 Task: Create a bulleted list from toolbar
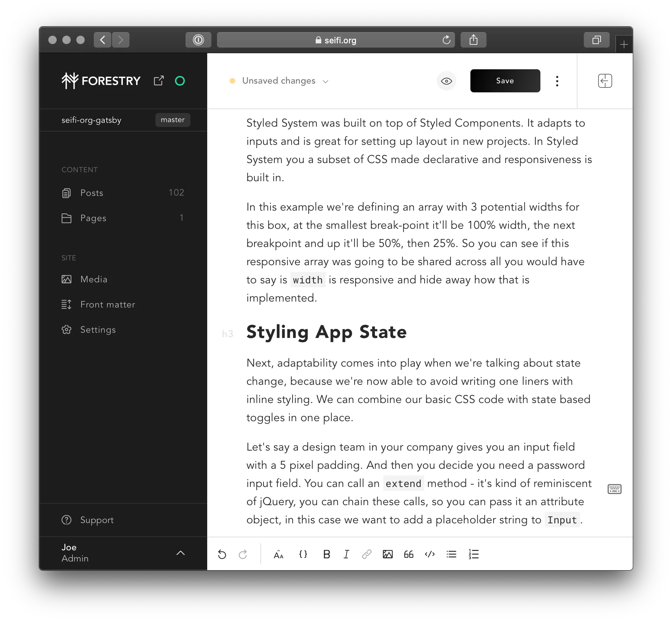451,554
